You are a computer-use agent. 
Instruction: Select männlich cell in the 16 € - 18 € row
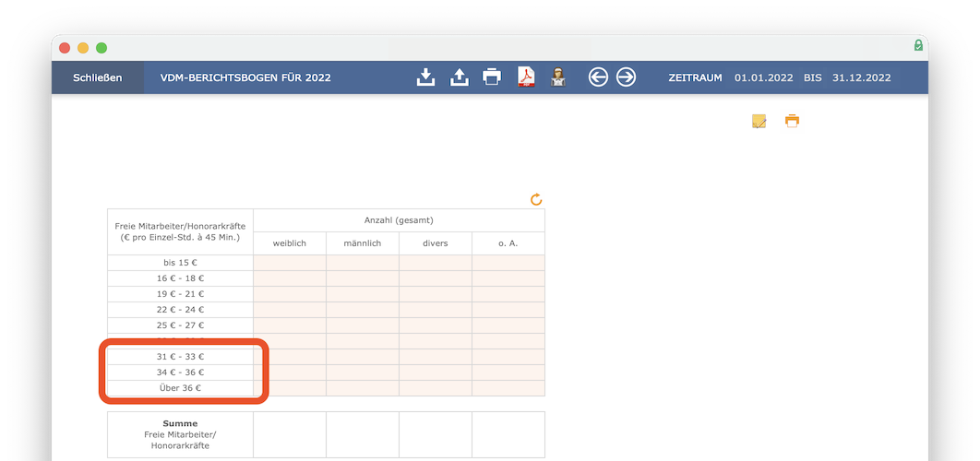click(x=363, y=278)
